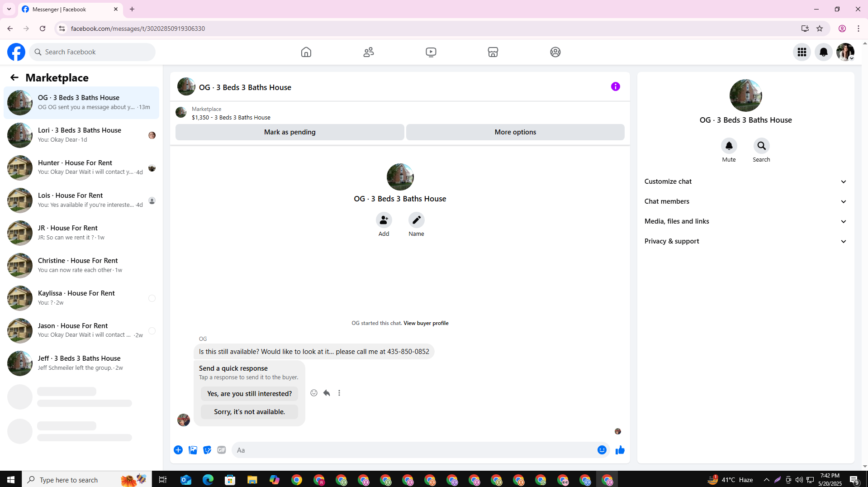Click the browser address bar URL
868x487 pixels.
pyautogui.click(x=138, y=29)
